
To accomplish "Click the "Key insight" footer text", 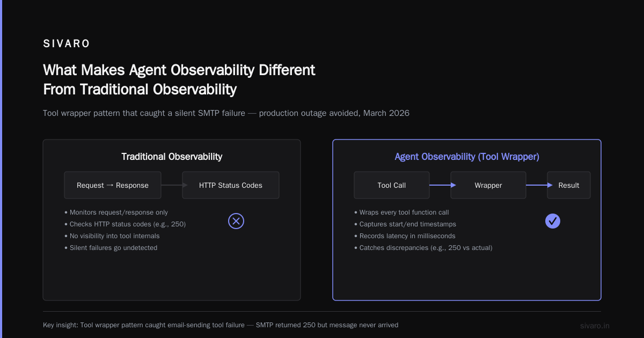I will (221, 325).
